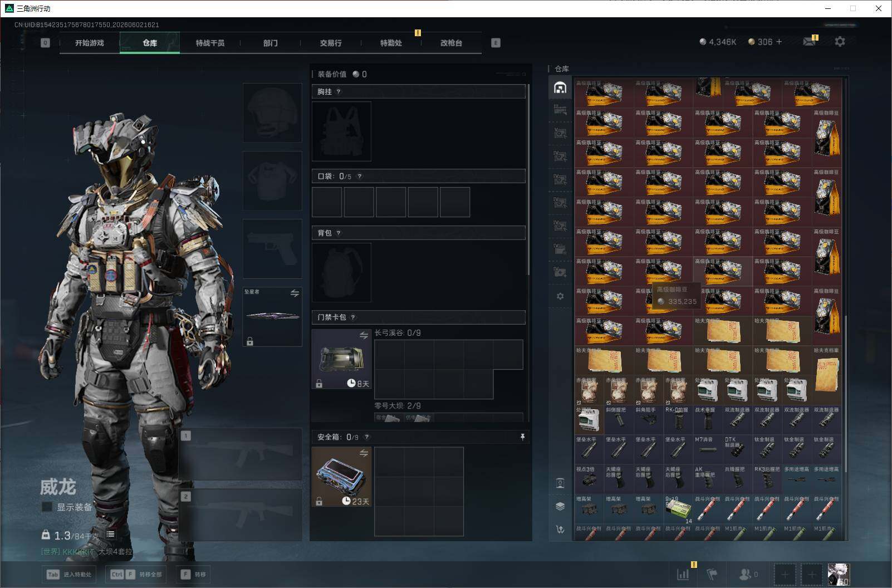Select the 战术垂握 grip item
The image size is (892, 588).
[x=708, y=420]
